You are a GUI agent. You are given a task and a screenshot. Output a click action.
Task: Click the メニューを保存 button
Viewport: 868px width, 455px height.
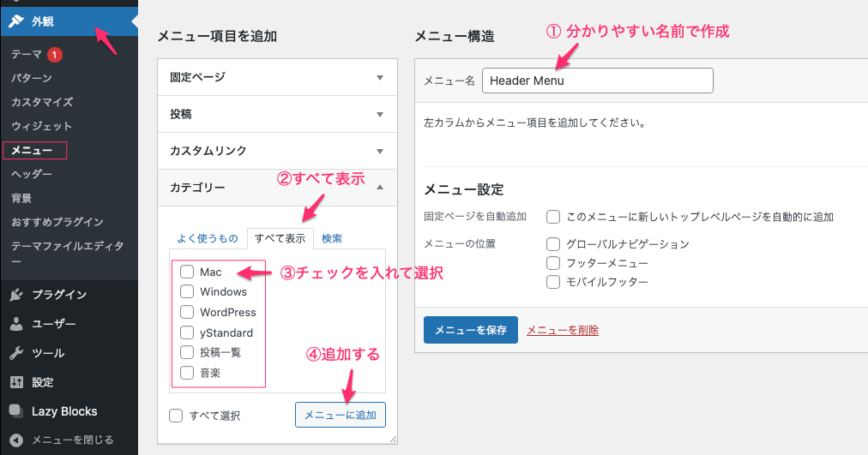tap(470, 330)
